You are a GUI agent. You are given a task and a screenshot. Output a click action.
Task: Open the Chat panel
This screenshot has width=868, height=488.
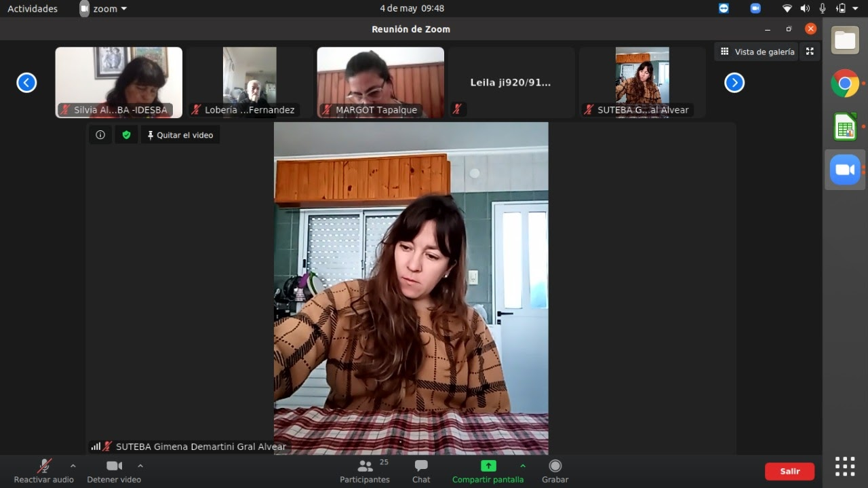pos(421,470)
